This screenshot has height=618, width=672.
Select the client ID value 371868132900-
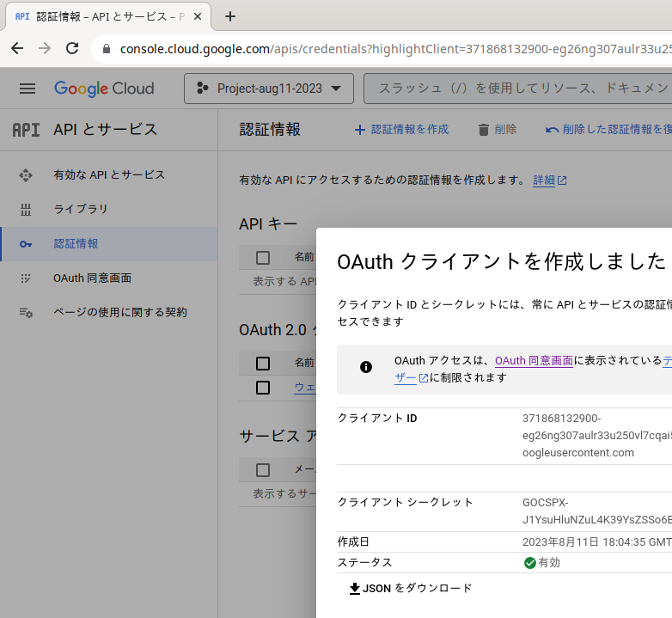click(561, 419)
